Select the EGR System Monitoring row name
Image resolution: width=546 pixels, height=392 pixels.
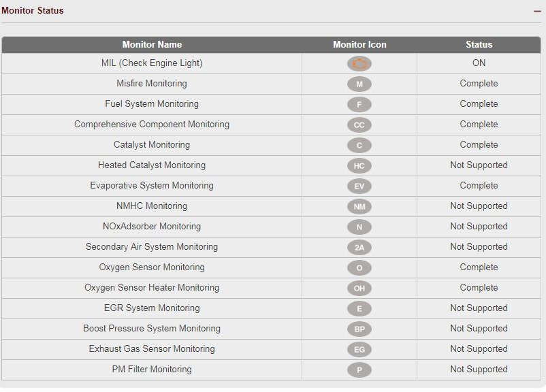(152, 308)
